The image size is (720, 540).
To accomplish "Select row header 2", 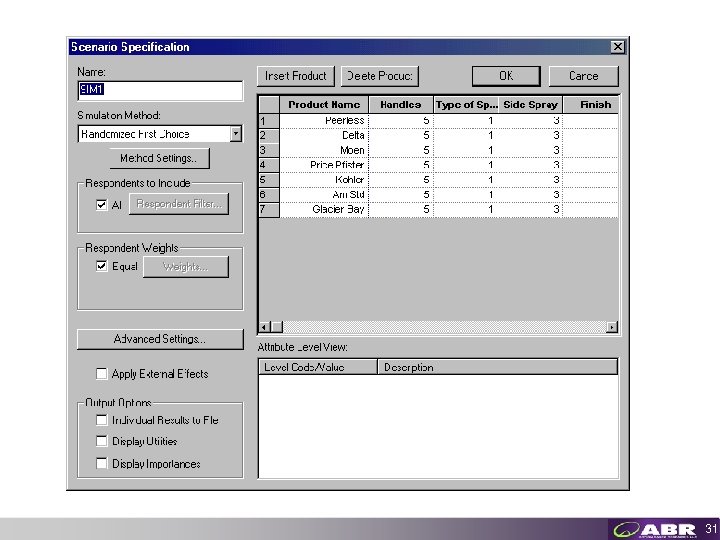I will tap(269, 135).
